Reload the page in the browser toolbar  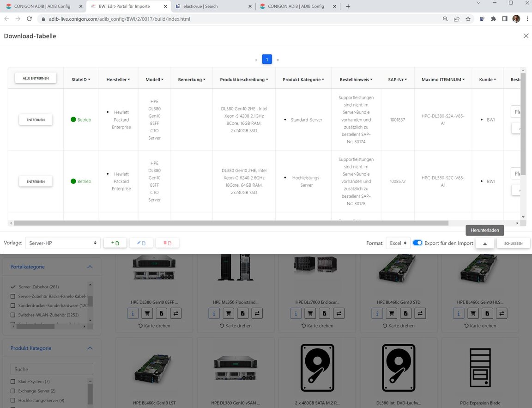(x=29, y=19)
